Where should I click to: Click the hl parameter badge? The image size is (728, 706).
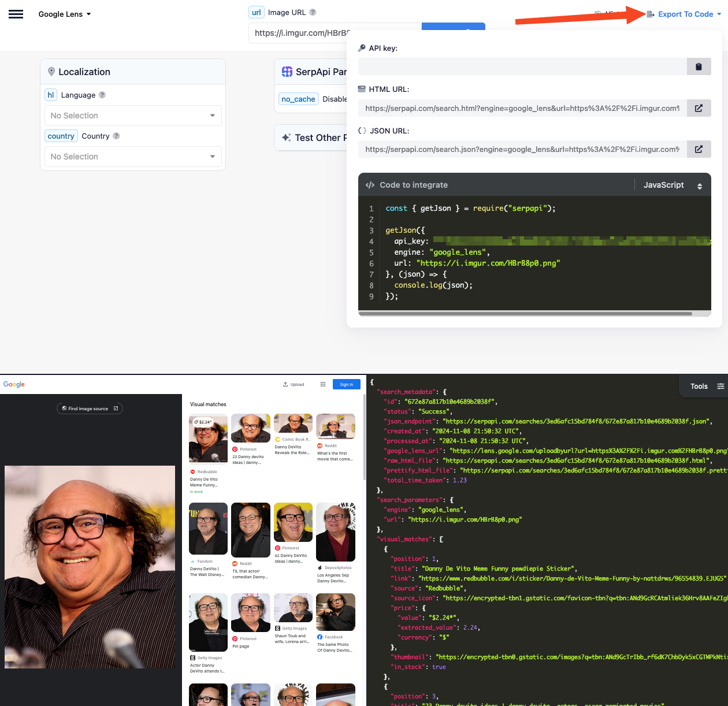click(51, 95)
